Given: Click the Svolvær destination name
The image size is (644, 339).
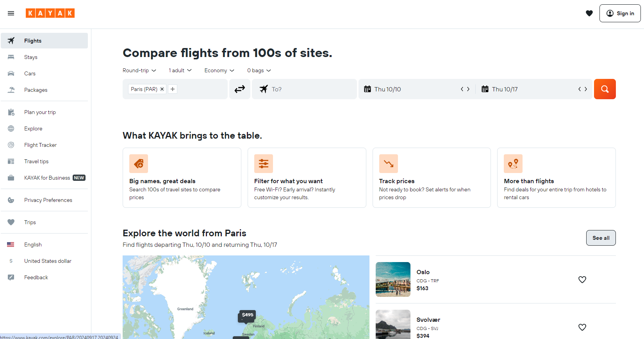Looking at the screenshot, I should [x=428, y=320].
